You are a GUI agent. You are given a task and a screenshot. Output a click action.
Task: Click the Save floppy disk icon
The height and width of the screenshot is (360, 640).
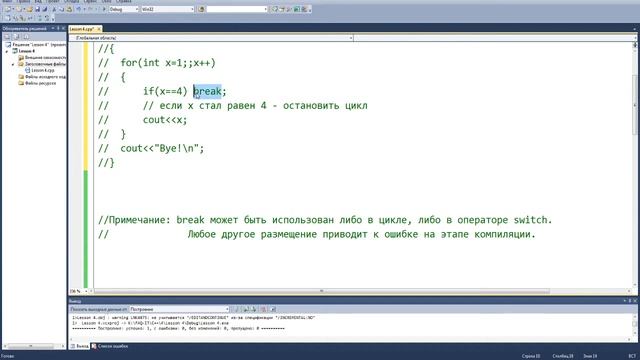(37, 9)
